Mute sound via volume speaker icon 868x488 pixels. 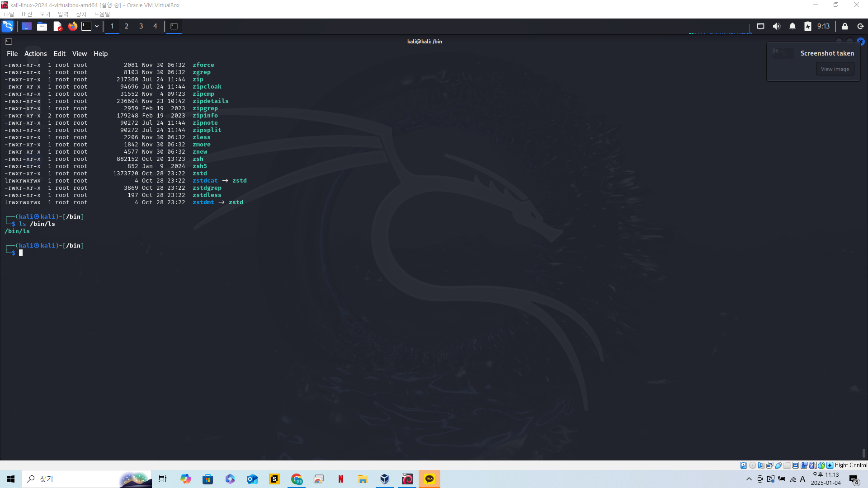[777, 26]
